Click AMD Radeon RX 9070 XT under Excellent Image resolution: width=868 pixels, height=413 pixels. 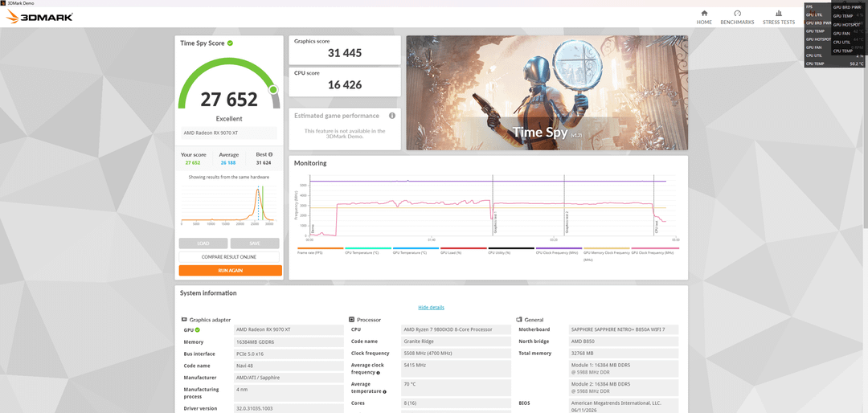coord(229,133)
